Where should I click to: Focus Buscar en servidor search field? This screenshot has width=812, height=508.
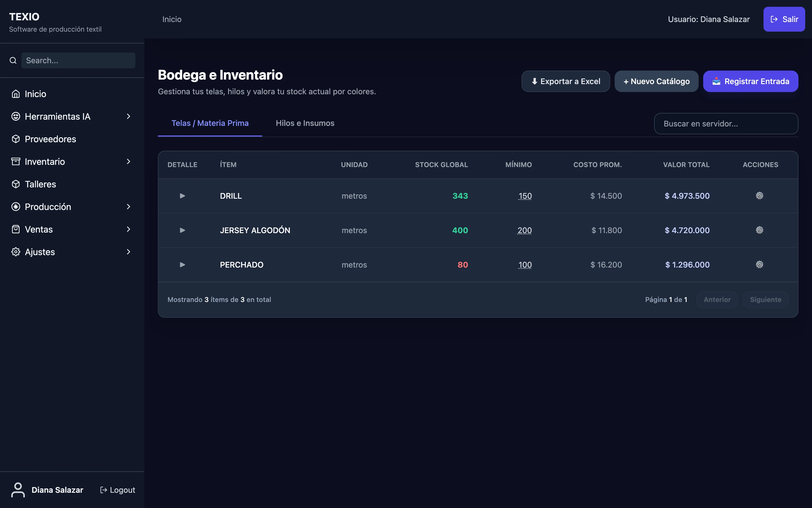click(x=726, y=124)
